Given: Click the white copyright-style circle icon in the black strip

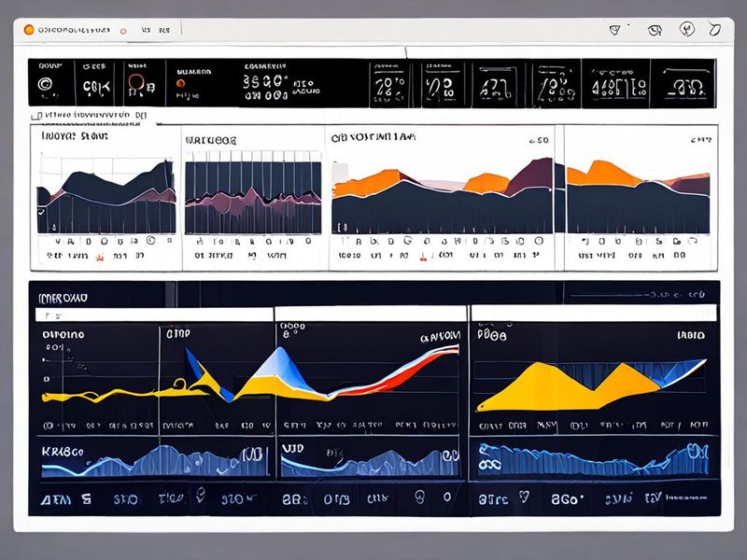Looking at the screenshot, I should [45, 84].
